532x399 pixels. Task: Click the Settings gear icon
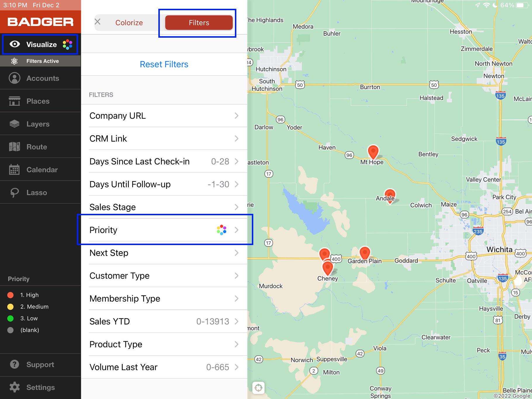14,387
